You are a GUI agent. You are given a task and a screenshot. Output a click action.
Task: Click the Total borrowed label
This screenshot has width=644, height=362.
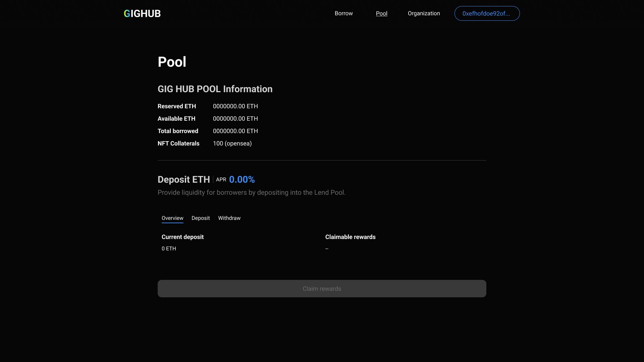(x=178, y=131)
